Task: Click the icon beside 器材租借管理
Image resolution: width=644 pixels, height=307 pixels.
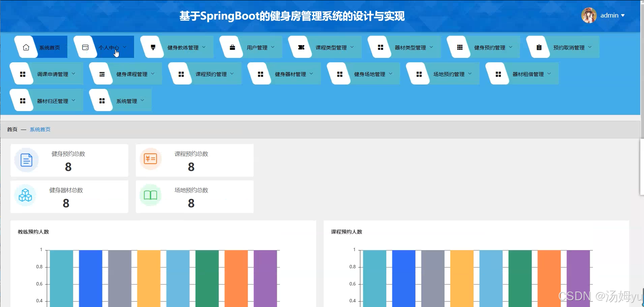Action: (498, 74)
